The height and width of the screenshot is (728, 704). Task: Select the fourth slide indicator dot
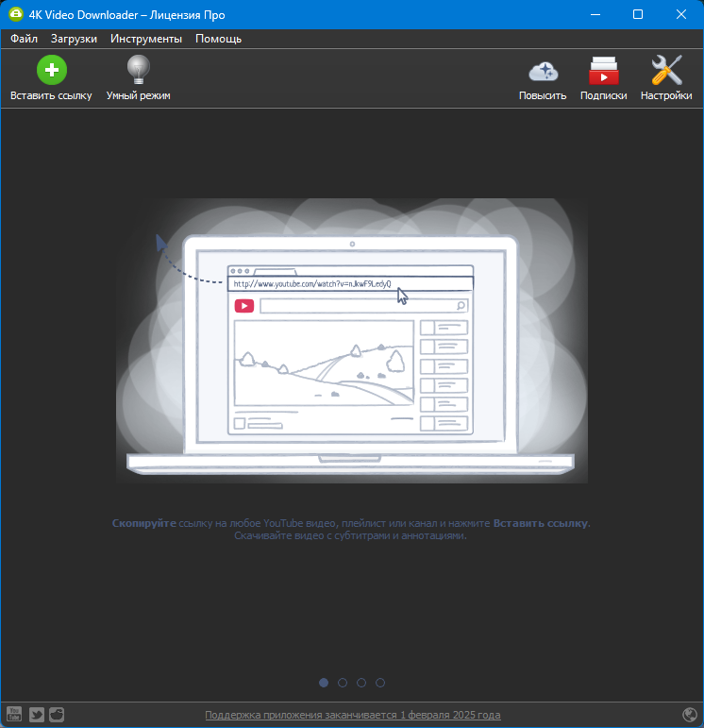(380, 683)
